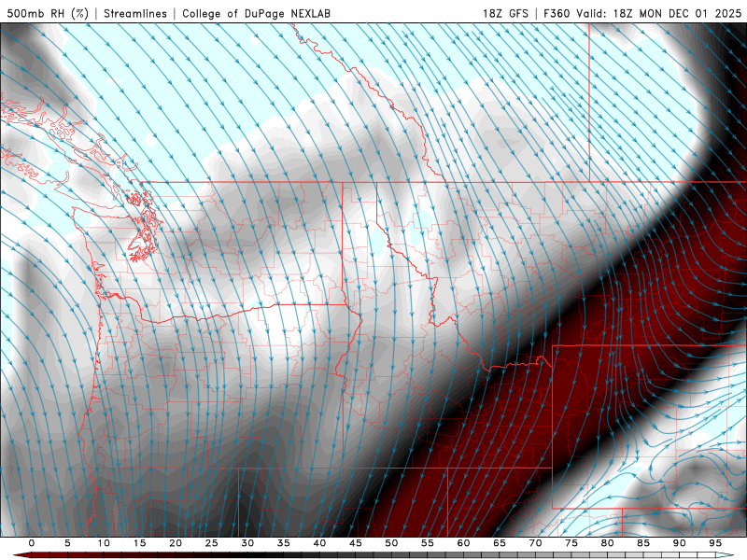Click the 70 label on the colorbar scale

(x=535, y=543)
